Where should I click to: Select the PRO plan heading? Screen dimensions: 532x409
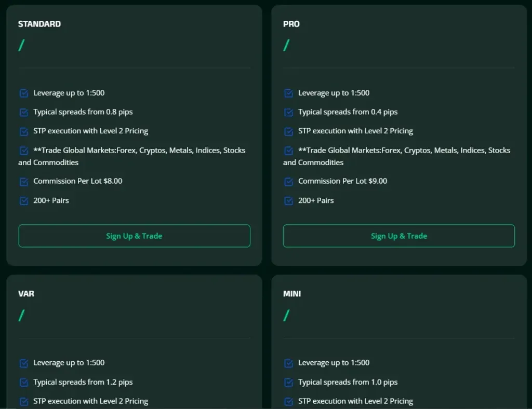(291, 24)
